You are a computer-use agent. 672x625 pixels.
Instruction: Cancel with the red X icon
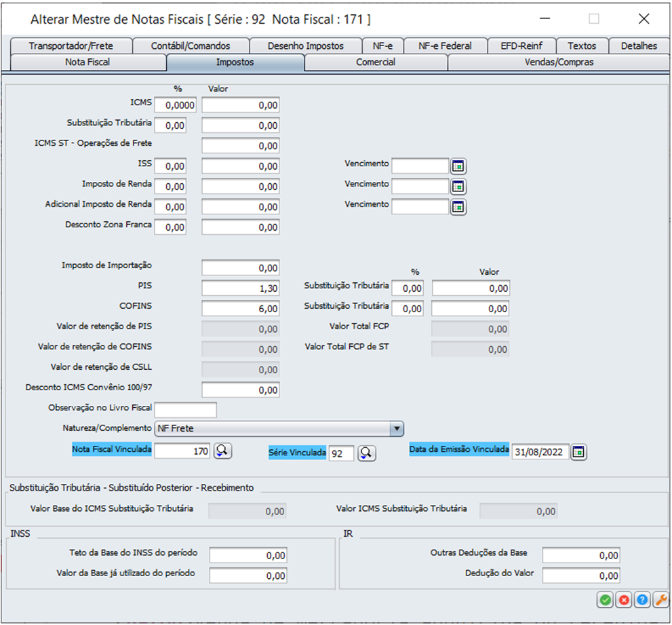click(x=624, y=600)
